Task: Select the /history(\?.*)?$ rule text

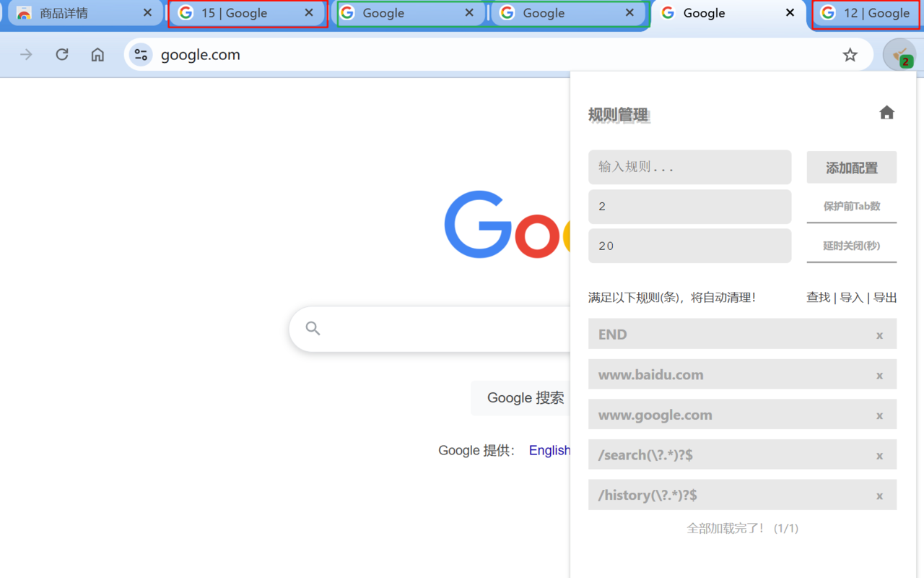Action: pos(648,496)
